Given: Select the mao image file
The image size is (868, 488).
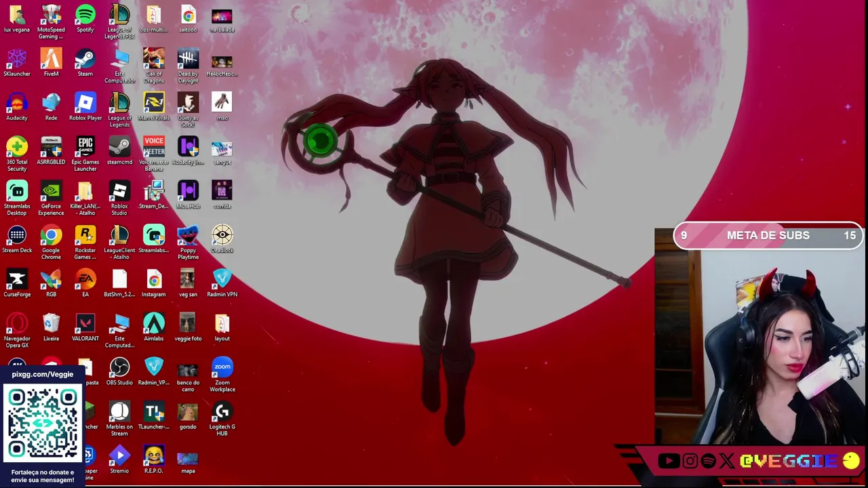Looking at the screenshot, I should [x=222, y=106].
